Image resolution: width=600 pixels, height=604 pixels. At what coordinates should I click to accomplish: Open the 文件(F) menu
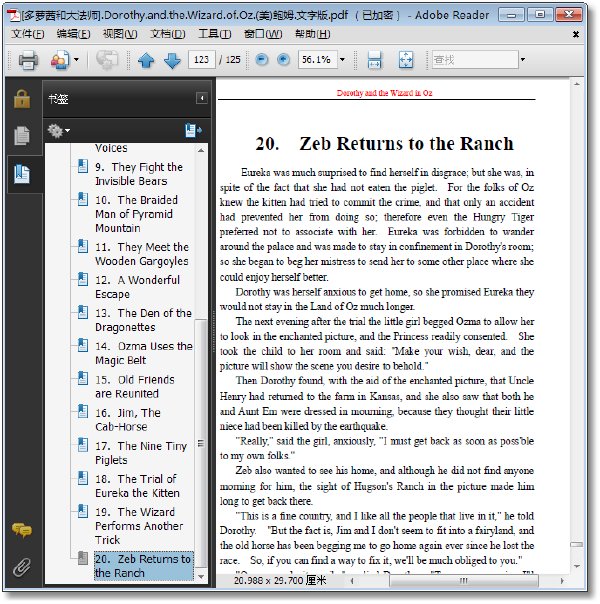[x=27, y=34]
